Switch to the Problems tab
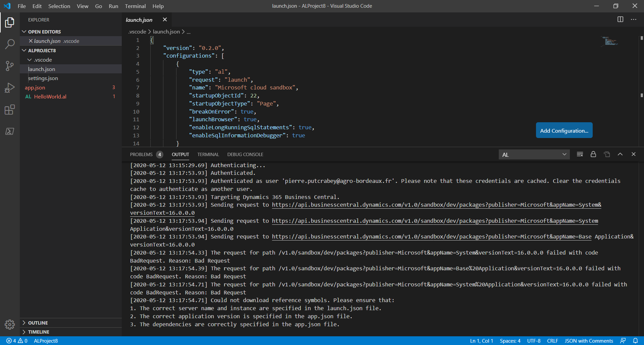The height and width of the screenshot is (345, 644). tap(146, 154)
